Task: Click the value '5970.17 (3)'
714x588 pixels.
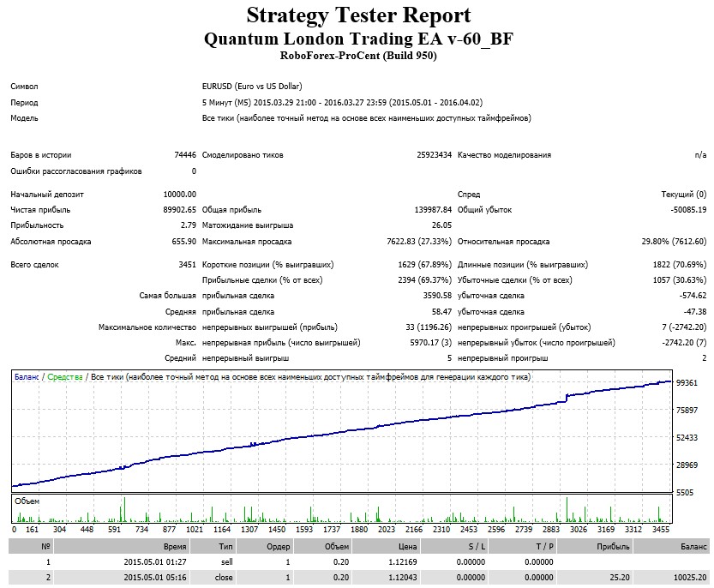Action: click(x=430, y=343)
